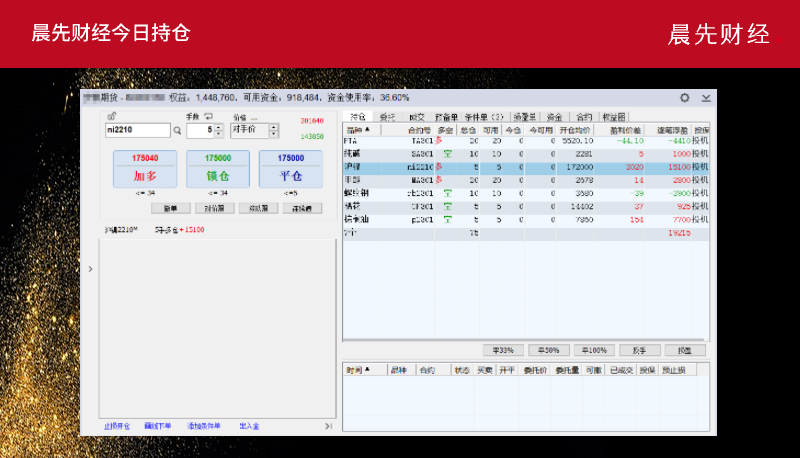
Task: Click the lock icon above the contract field
Action: (111, 116)
